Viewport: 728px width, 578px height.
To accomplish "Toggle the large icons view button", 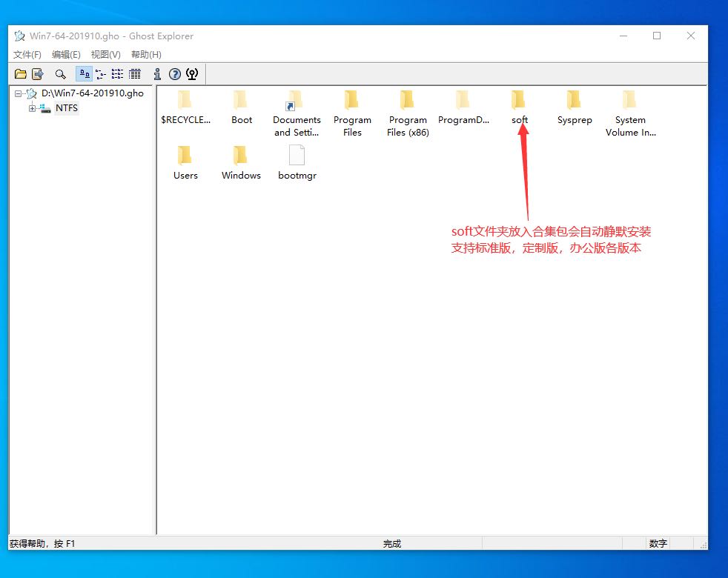I will coord(84,74).
